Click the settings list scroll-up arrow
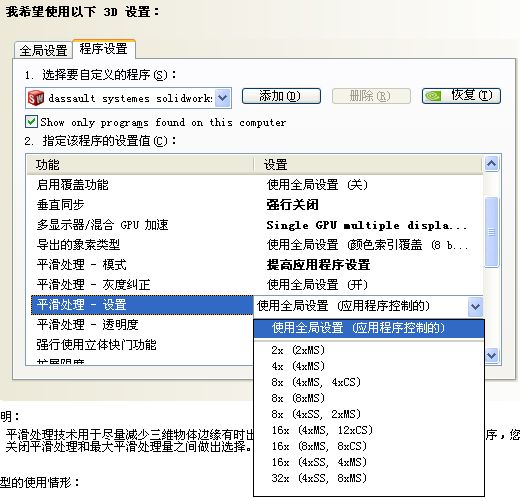Screen dimensions: 520x501 492,164
